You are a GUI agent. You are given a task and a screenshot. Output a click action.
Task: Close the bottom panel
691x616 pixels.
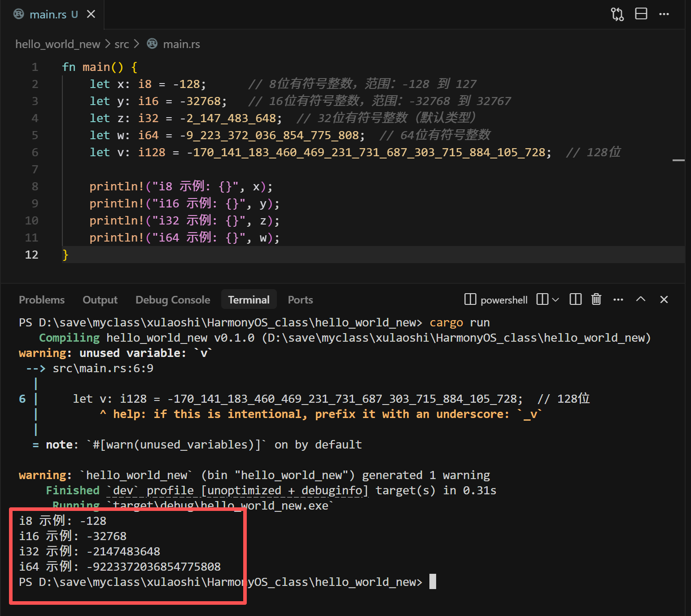(x=664, y=299)
